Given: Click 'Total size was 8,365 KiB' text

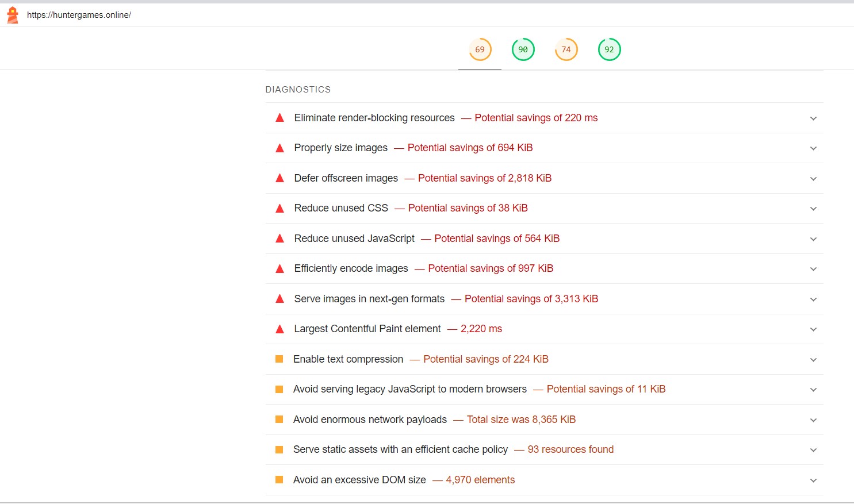Looking at the screenshot, I should (521, 420).
